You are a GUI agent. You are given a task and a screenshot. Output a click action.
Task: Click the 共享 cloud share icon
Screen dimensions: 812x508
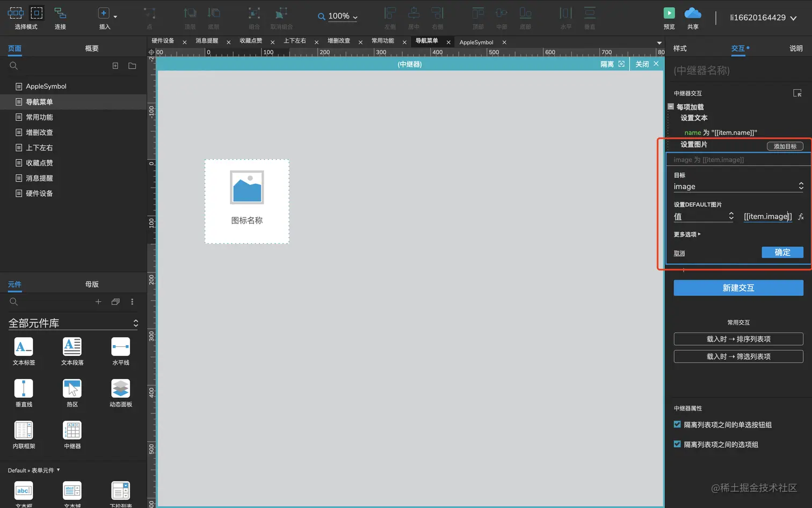(x=693, y=13)
